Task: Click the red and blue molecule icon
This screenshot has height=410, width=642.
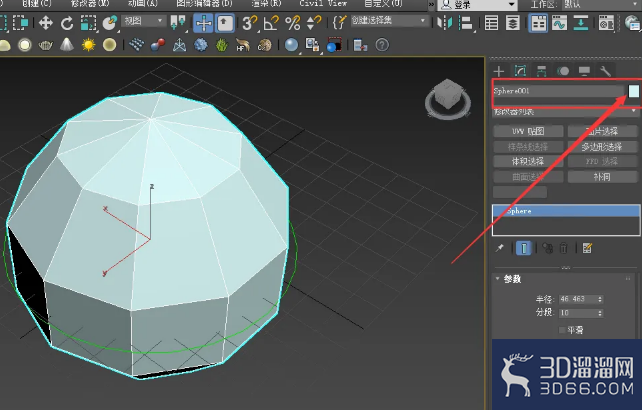Action: click(158, 45)
